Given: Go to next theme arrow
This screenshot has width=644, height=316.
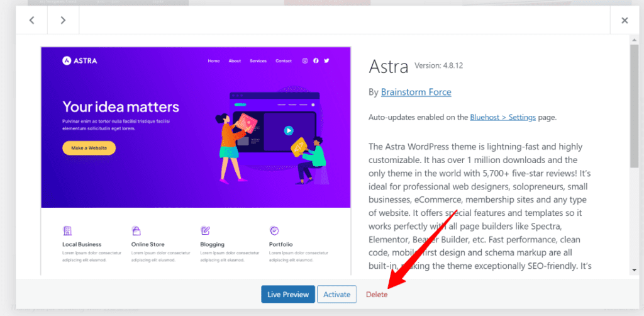Looking at the screenshot, I should pyautogui.click(x=63, y=20).
